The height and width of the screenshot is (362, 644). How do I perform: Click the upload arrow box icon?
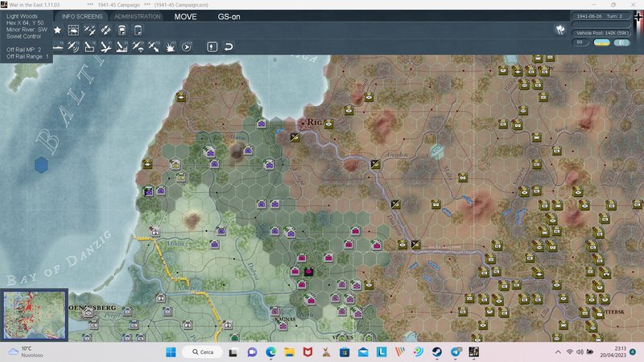click(x=212, y=47)
